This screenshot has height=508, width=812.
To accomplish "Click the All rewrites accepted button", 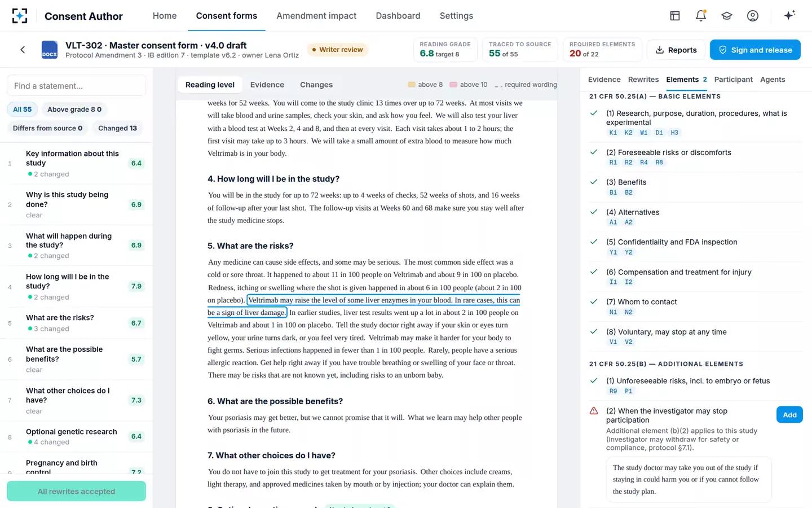I will coord(76,491).
